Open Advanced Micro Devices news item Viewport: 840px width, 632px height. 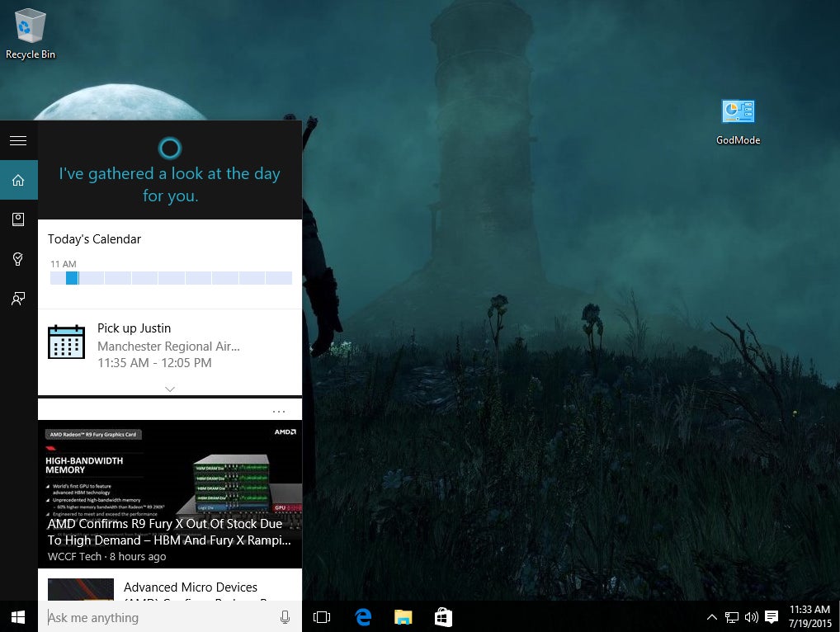[x=170, y=585]
